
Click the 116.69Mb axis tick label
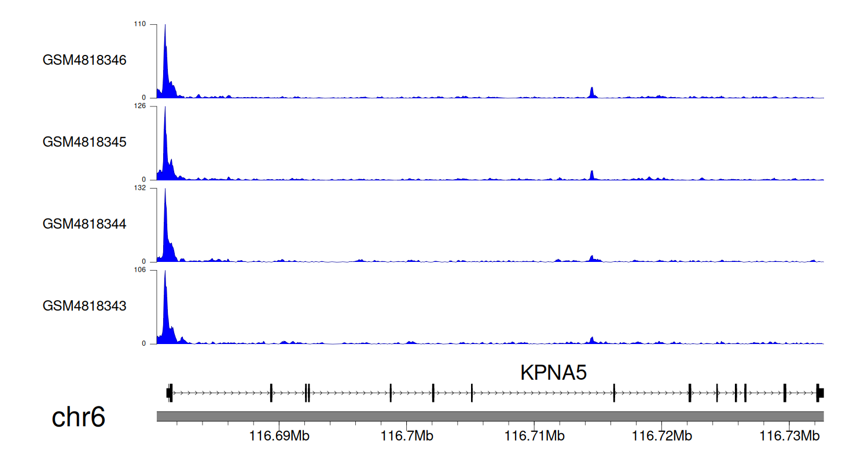(x=279, y=434)
